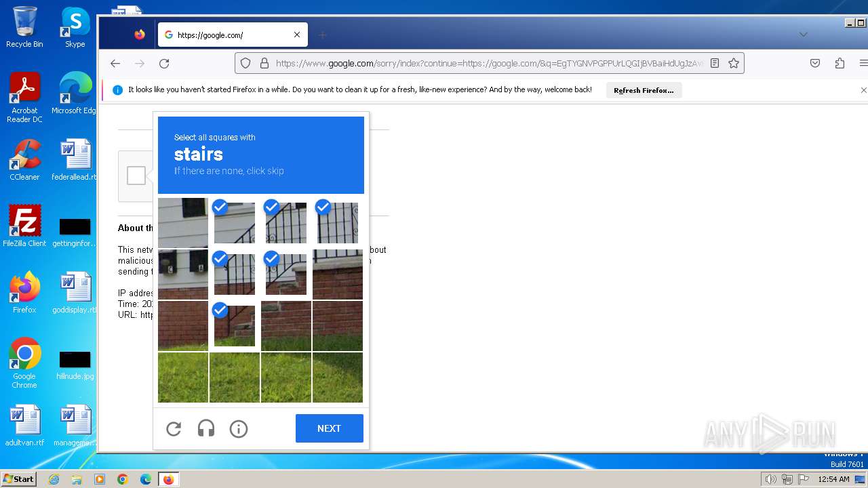
Task: Open the extensions puzzle icon
Action: tap(840, 63)
